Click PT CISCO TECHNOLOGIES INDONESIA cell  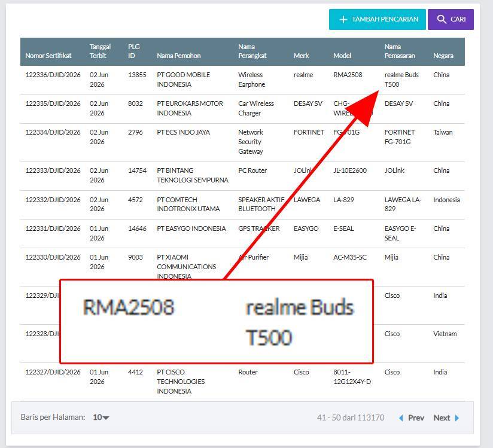point(181,382)
